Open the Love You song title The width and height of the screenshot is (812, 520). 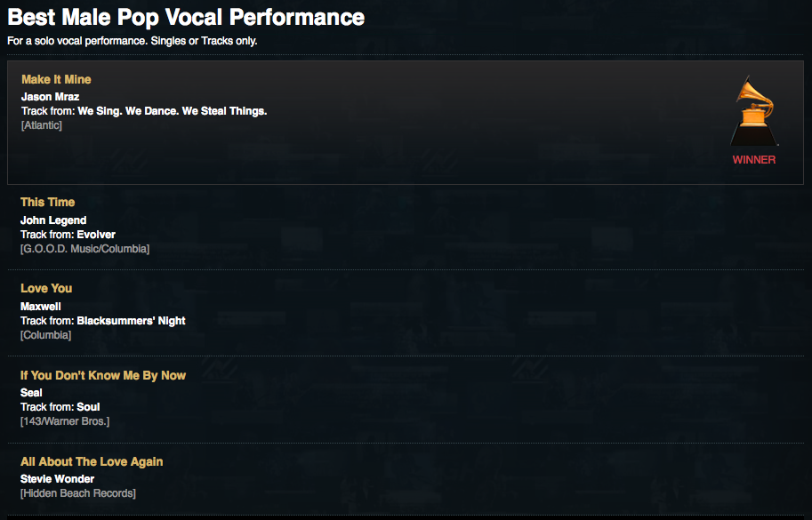click(x=46, y=289)
